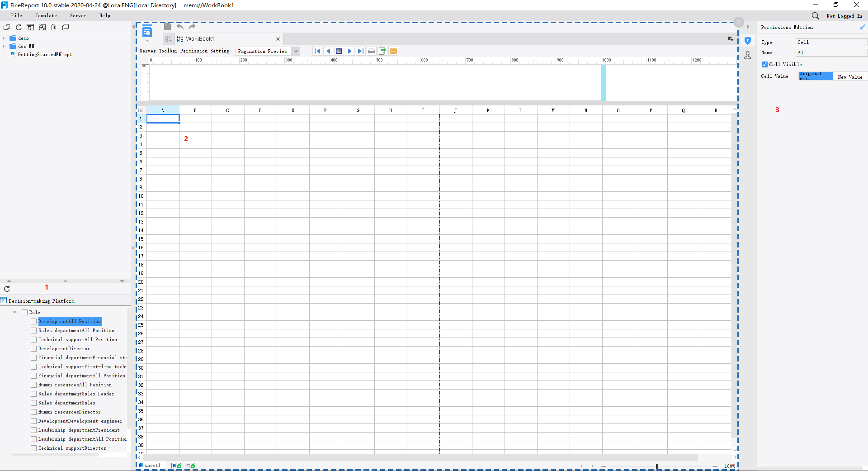This screenshot has width=868, height=471.
Task: Click the Not Logged In link
Action: [844, 15]
